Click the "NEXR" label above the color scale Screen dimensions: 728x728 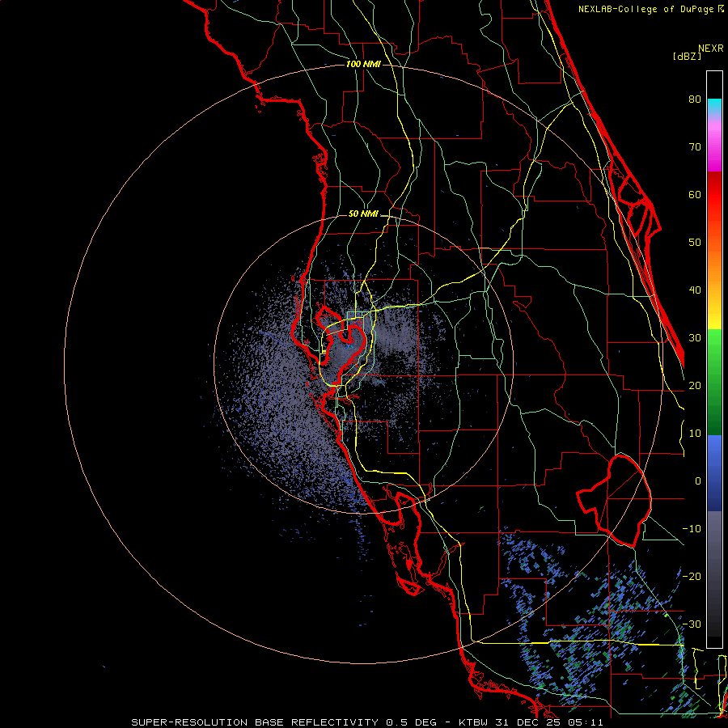711,49
